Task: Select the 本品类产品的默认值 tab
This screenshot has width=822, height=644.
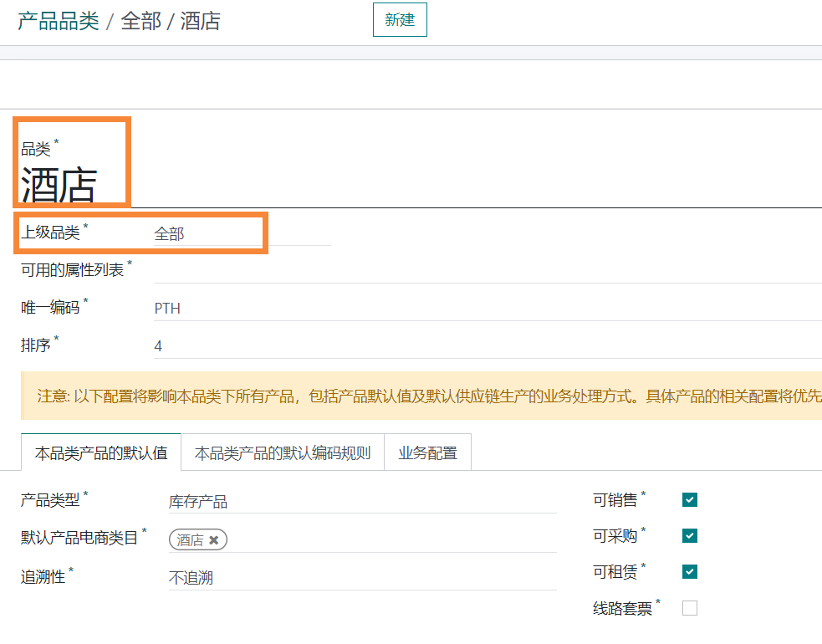Action: tap(101, 453)
